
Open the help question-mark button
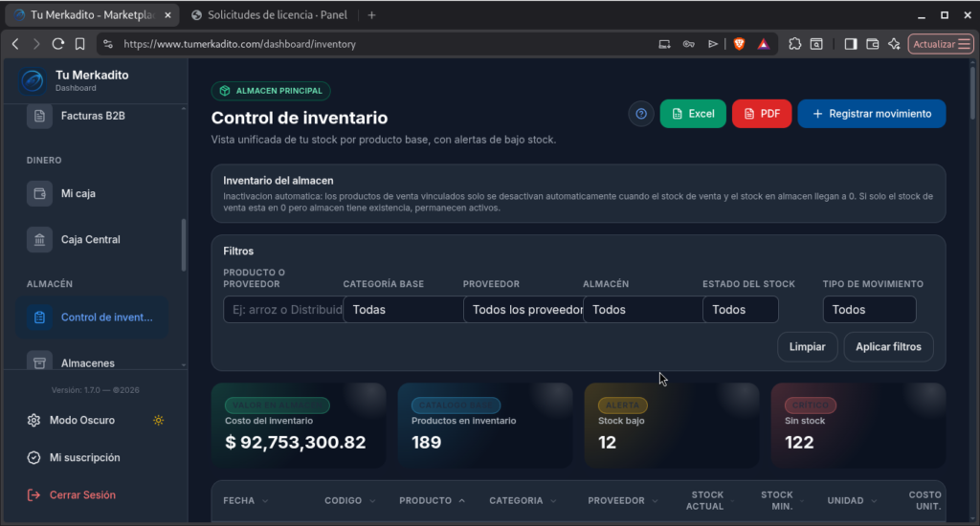(641, 114)
